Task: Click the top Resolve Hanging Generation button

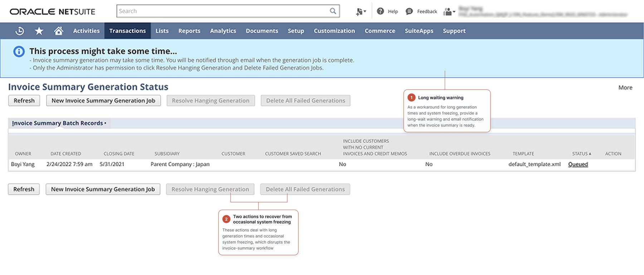Action: pos(211,101)
